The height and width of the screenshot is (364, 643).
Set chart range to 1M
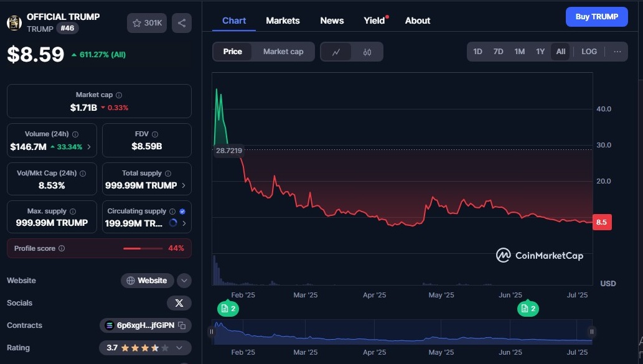[x=520, y=52]
